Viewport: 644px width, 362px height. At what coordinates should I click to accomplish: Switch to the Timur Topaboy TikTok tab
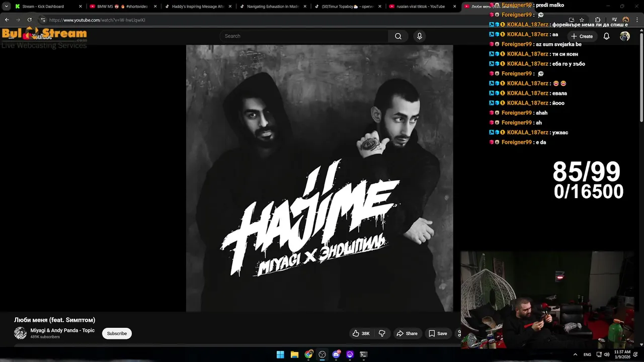(x=348, y=7)
